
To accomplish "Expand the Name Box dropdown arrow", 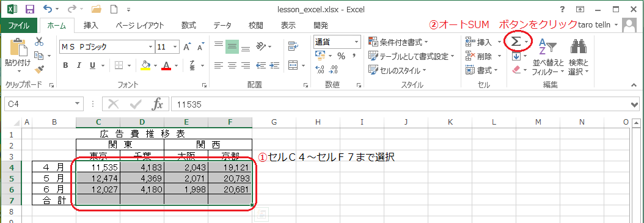I will coord(77,104).
